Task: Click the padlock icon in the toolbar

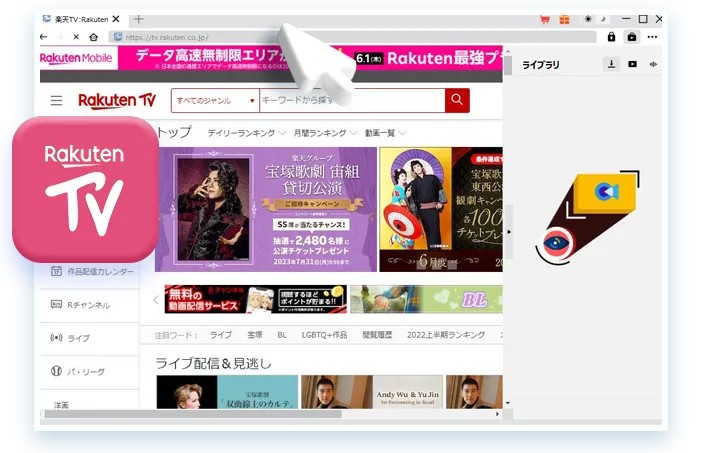Action: (612, 37)
